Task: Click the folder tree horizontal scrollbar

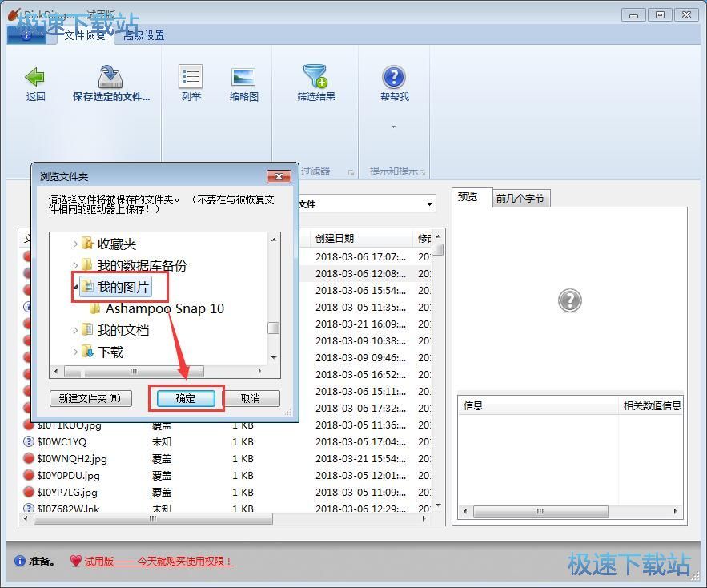Action: tap(134, 372)
